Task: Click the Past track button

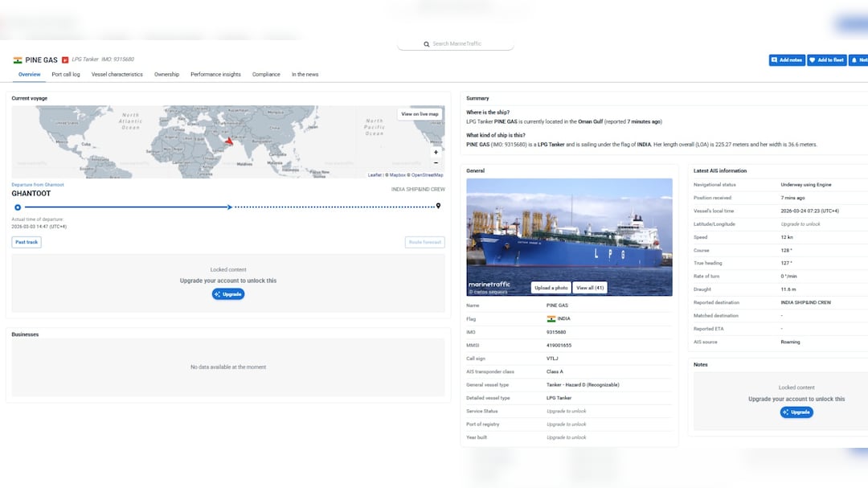Action: point(27,242)
